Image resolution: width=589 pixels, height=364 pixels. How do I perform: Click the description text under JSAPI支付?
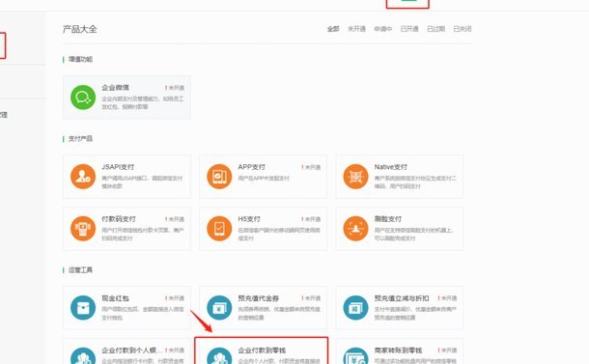click(142, 182)
